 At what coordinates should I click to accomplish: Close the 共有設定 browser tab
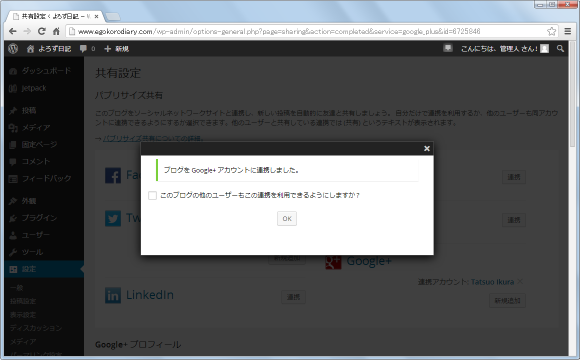pos(97,16)
